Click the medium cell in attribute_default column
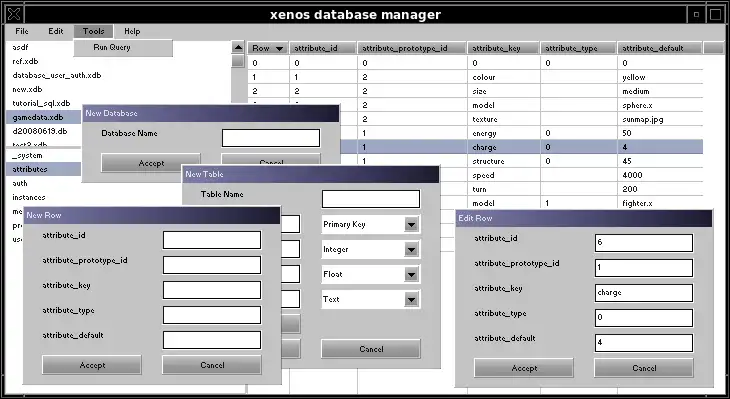Image resolution: width=730 pixels, height=399 pixels. point(660,91)
